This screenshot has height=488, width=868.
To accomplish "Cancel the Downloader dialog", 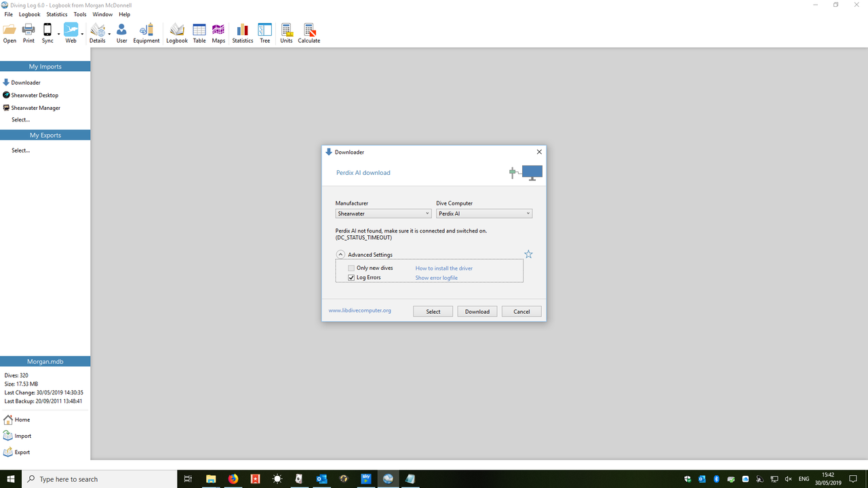I will click(x=521, y=312).
